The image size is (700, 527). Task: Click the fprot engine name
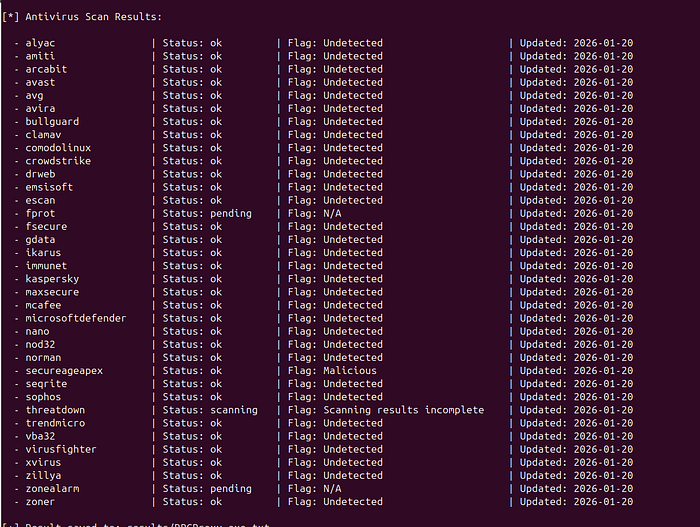click(x=40, y=213)
